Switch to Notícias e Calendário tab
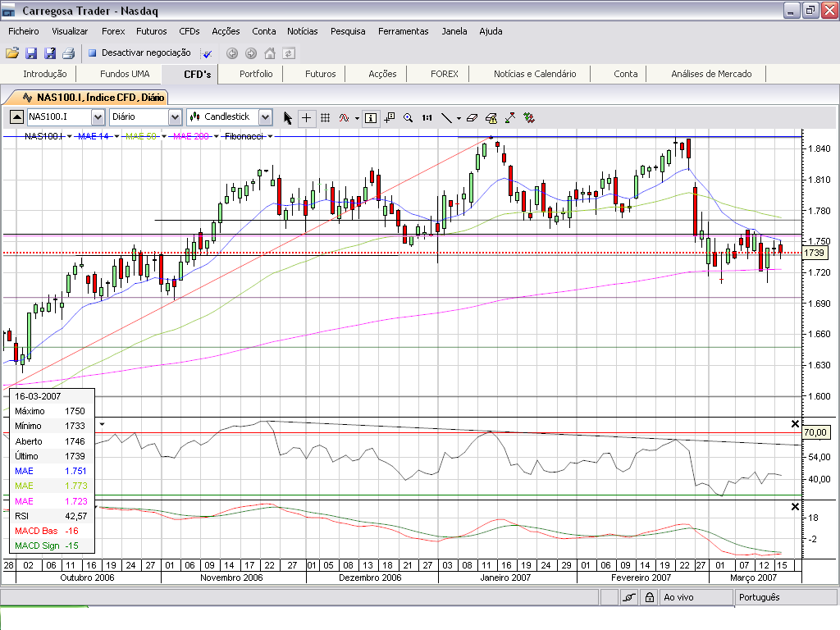This screenshot has height=630, width=840. tap(535, 74)
